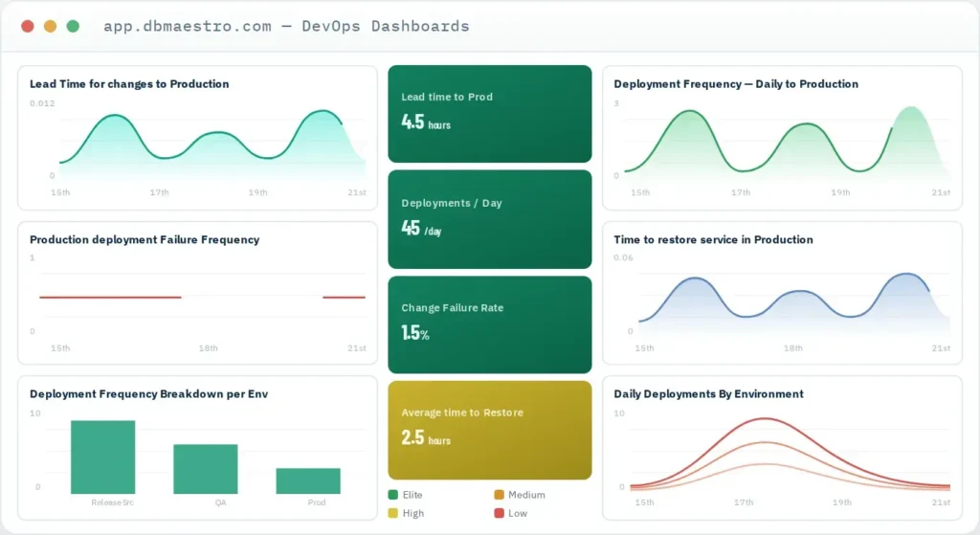This screenshot has width=980, height=535.
Task: Click the green window maximize dot
Action: tap(73, 26)
